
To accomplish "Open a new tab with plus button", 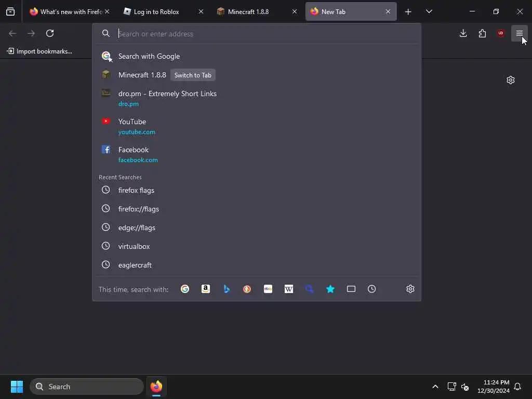I will click(x=408, y=12).
